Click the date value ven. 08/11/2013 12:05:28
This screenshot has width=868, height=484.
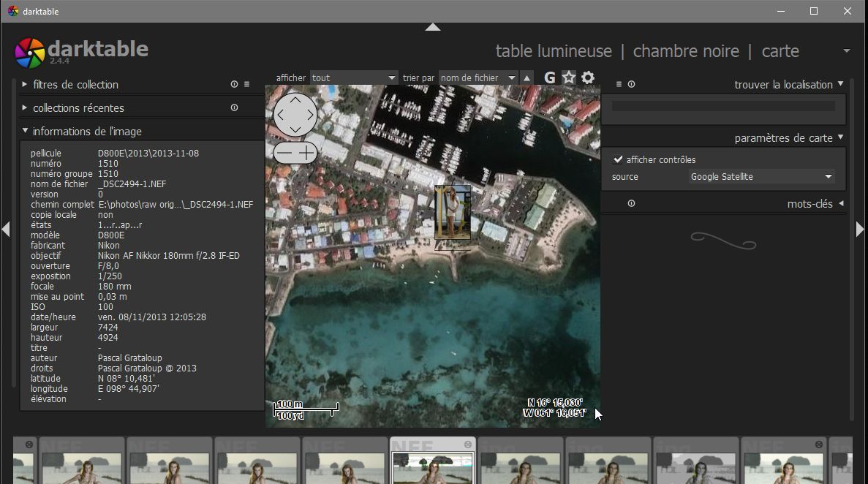pyautogui.click(x=151, y=317)
